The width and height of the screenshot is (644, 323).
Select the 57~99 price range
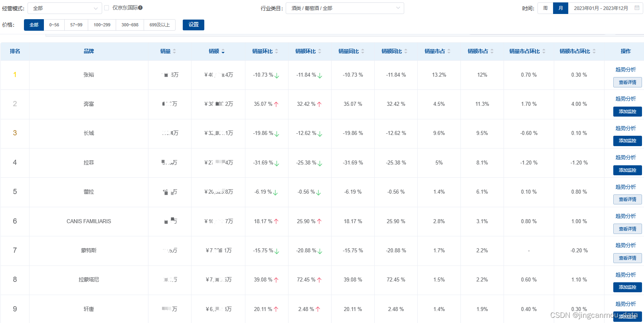point(76,25)
